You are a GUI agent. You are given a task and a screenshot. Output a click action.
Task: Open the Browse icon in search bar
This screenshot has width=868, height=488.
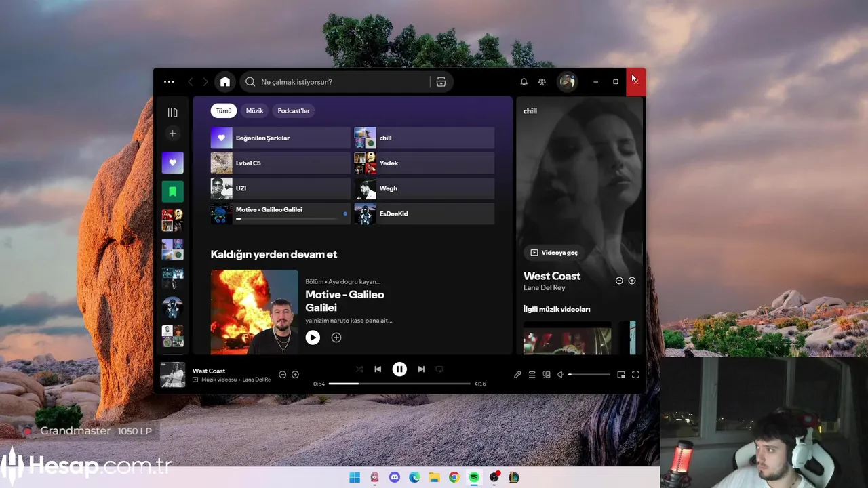coord(441,82)
